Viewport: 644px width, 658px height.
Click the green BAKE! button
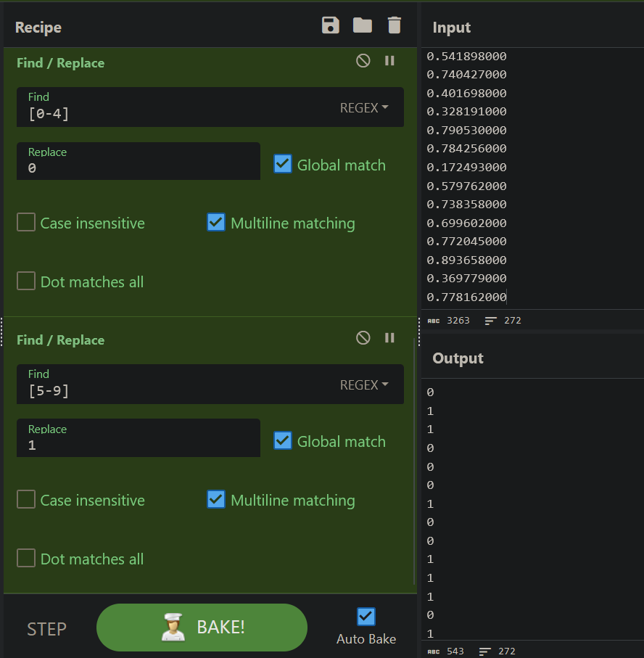pos(202,628)
